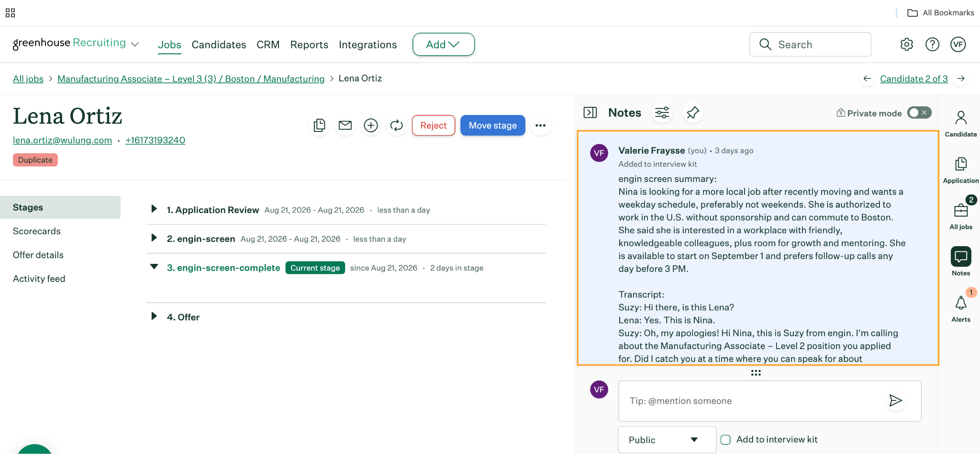Follow the Manufacturing Associate breadcrumb link
This screenshot has width=980, height=454.
(191, 79)
